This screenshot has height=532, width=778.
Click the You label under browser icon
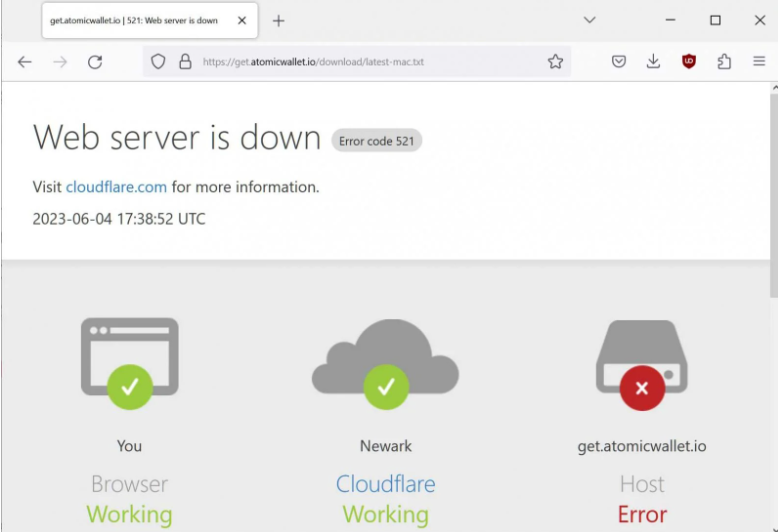[x=130, y=446]
